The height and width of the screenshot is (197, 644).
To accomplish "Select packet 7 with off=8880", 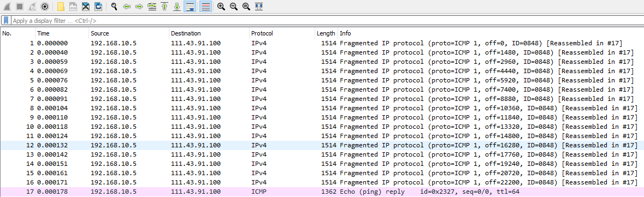I will click(322, 99).
